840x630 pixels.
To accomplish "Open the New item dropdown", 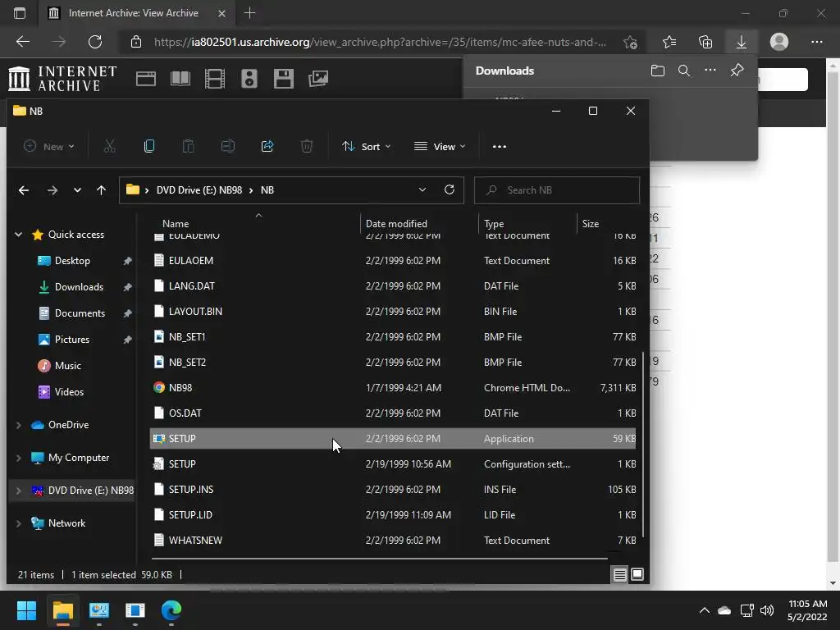I will [48, 146].
